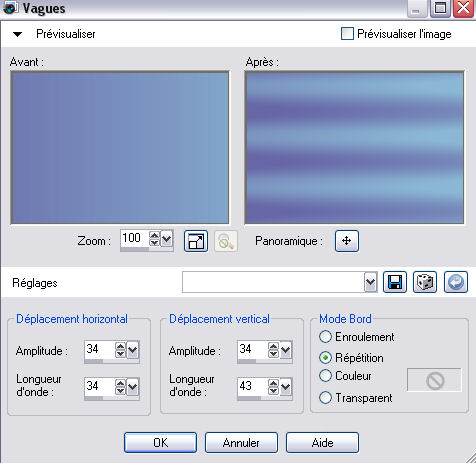Reset settings with the blue arrow icon
The height and width of the screenshot is (463, 476).
(456, 282)
